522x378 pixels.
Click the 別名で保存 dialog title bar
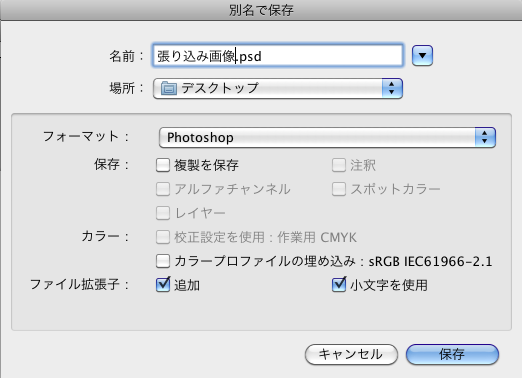click(261, 10)
